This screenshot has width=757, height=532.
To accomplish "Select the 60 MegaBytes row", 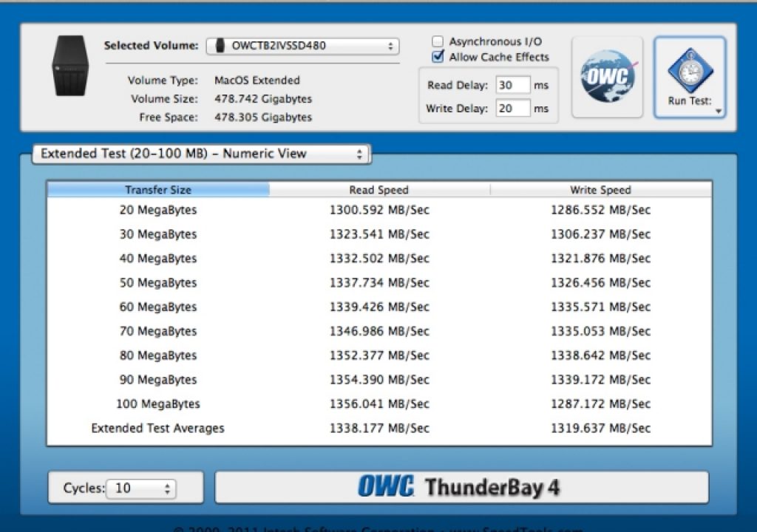I will point(379,307).
